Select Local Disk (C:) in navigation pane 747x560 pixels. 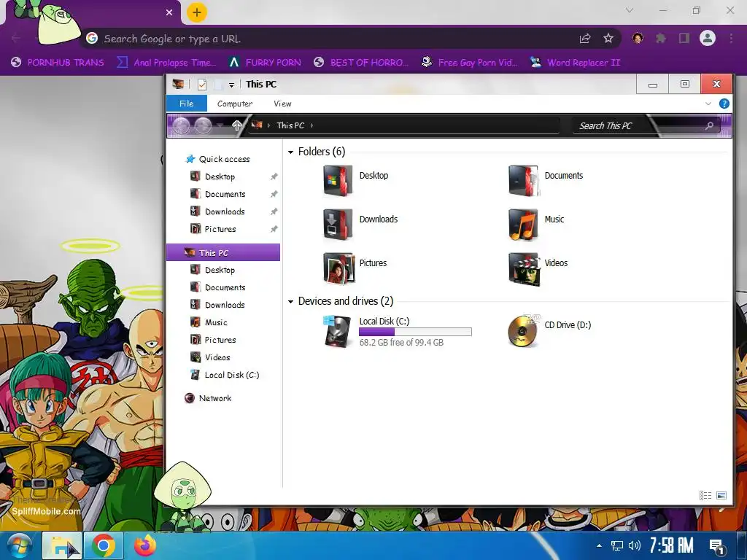click(x=231, y=375)
